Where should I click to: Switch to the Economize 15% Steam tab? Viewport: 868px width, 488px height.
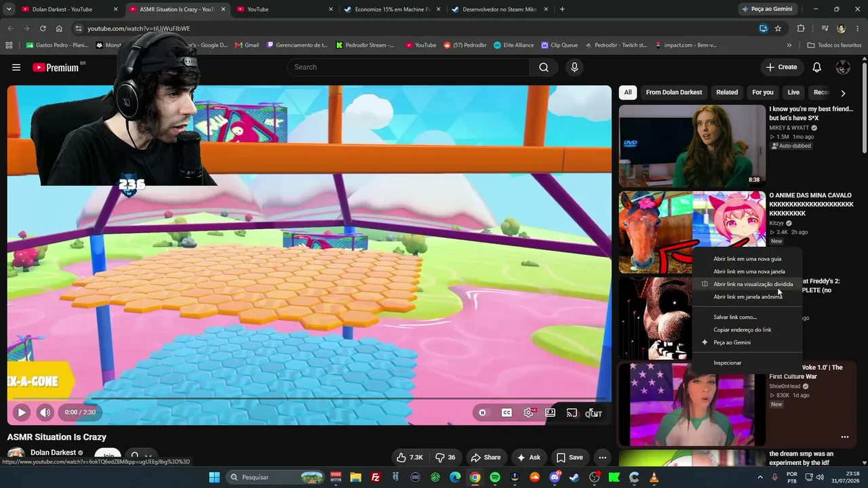(392, 9)
